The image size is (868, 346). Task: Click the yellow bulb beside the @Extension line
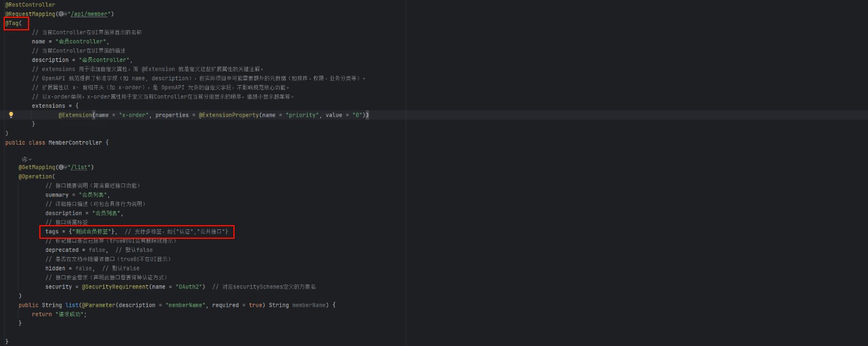[11, 114]
